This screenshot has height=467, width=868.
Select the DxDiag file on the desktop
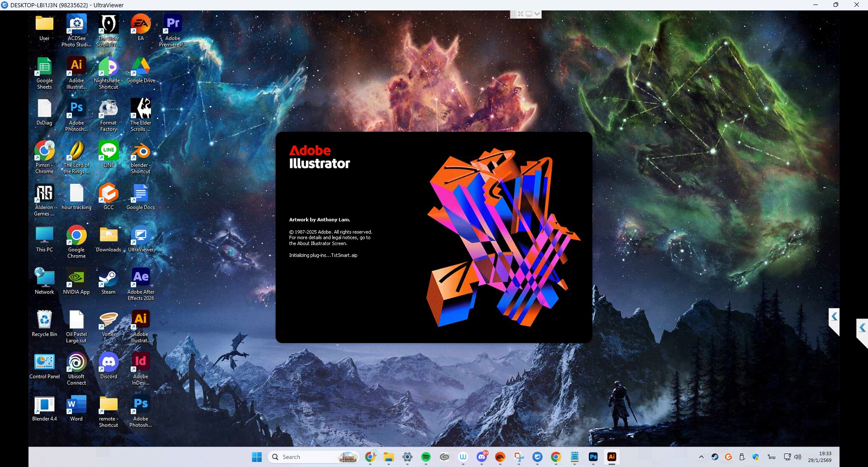(44, 113)
